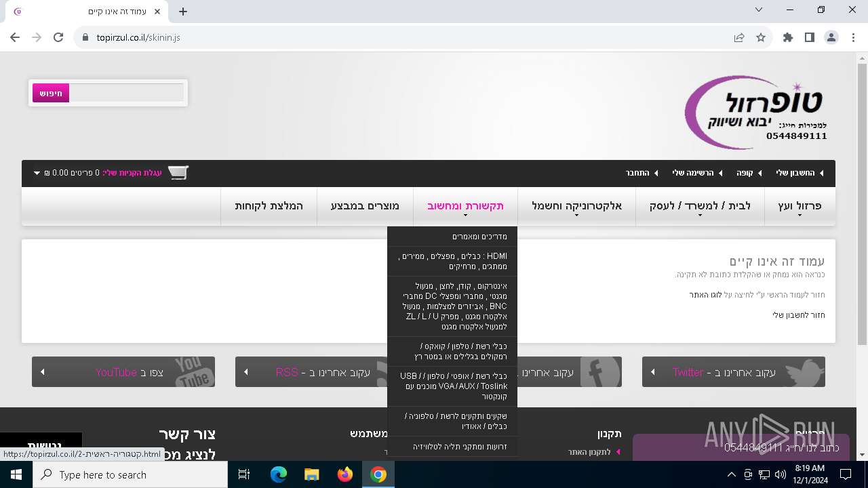868x488 pixels.
Task: Open the tab search chevron
Action: click(759, 9)
